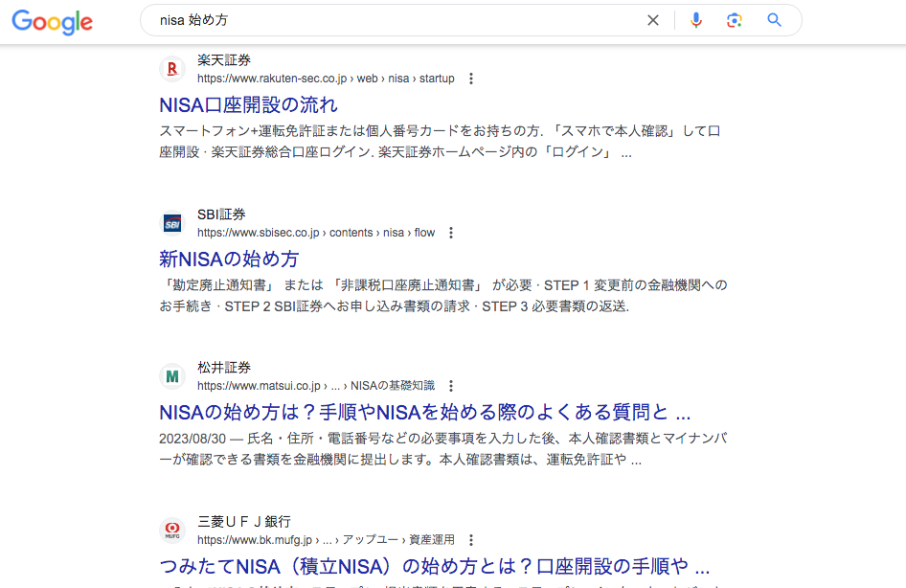This screenshot has height=588, width=906.
Task: Open Google Lens image search icon
Action: click(x=735, y=20)
